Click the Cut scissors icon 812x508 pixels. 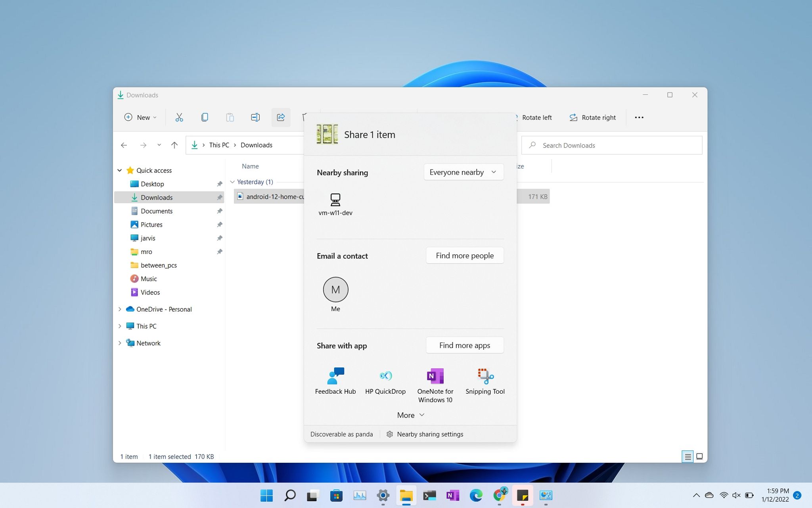click(179, 117)
